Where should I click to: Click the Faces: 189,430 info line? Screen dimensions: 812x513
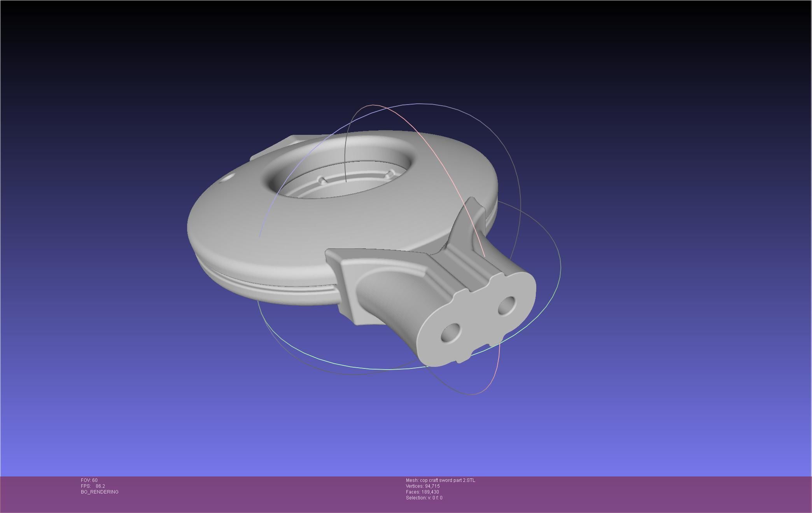pyautogui.click(x=422, y=492)
